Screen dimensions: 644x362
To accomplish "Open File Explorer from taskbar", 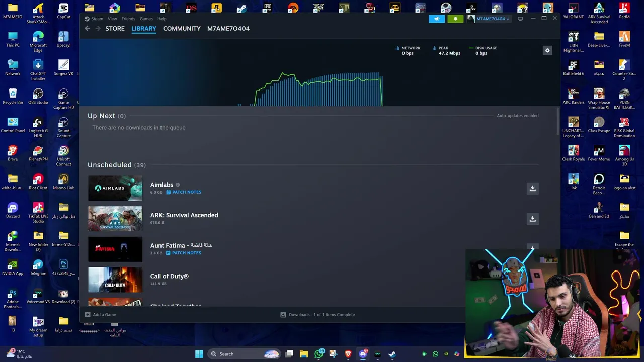I will click(x=304, y=354).
